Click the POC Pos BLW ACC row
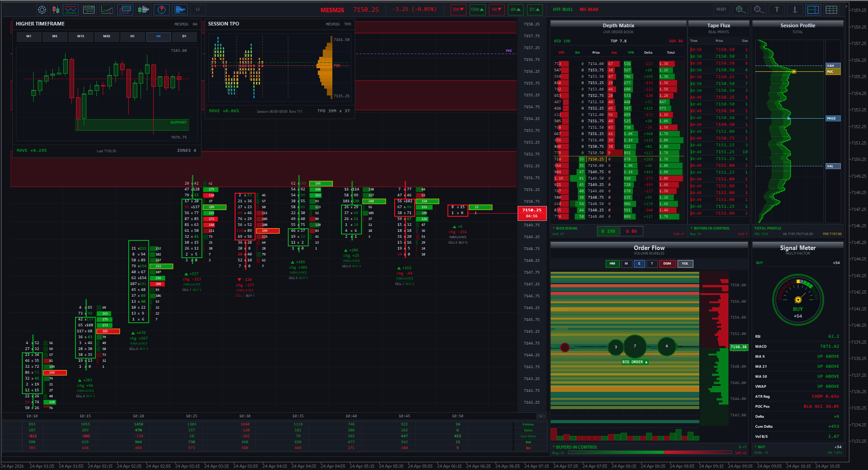This screenshot has width=868, height=470. coord(798,406)
